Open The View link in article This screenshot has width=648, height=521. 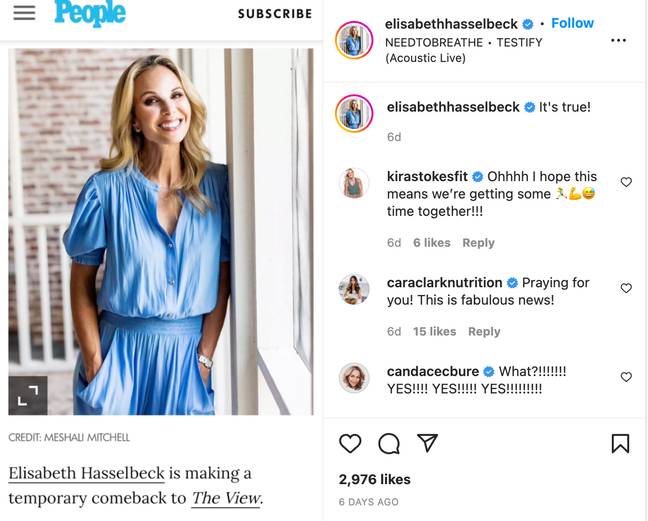226,498
